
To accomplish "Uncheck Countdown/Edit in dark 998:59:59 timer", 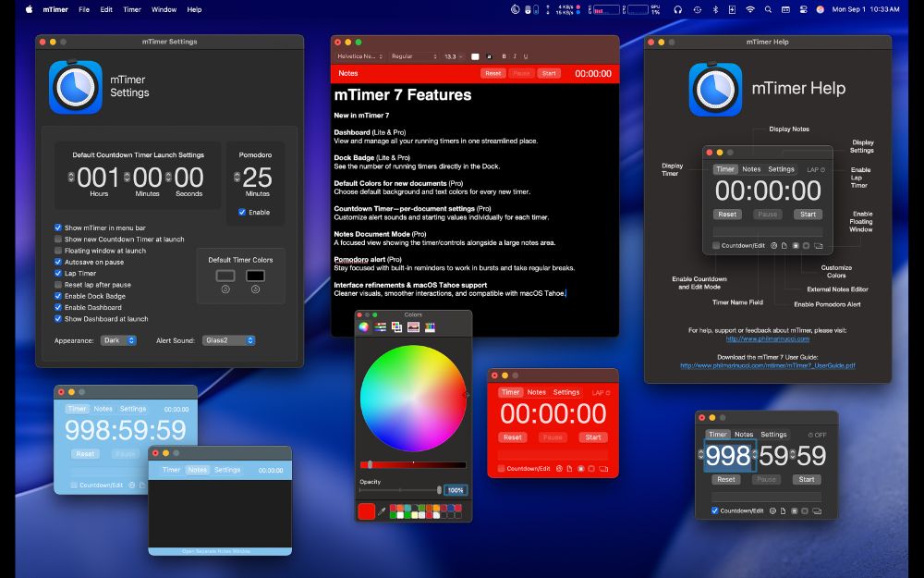I will (x=715, y=510).
